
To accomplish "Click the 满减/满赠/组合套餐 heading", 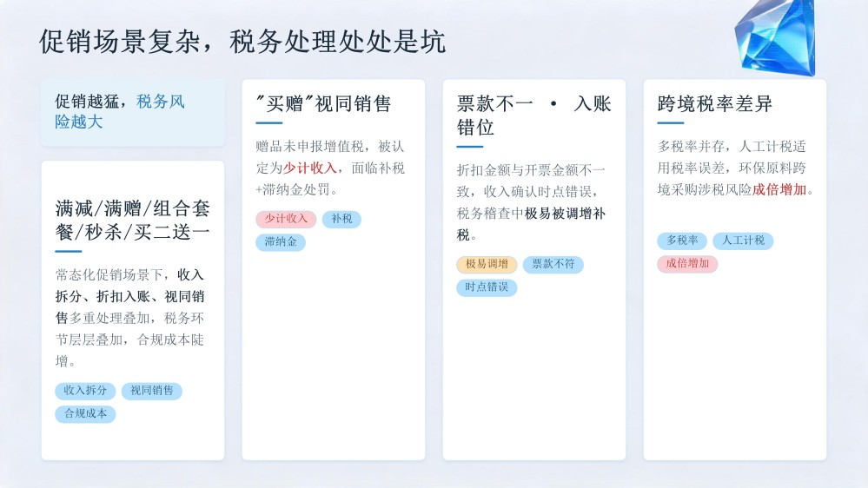I will pyautogui.click(x=132, y=221).
